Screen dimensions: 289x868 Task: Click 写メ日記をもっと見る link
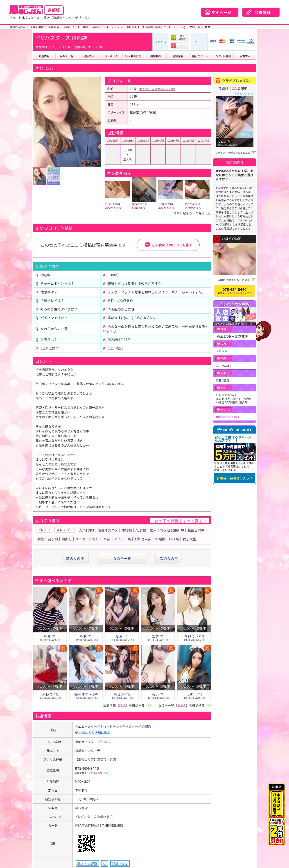click(x=189, y=213)
